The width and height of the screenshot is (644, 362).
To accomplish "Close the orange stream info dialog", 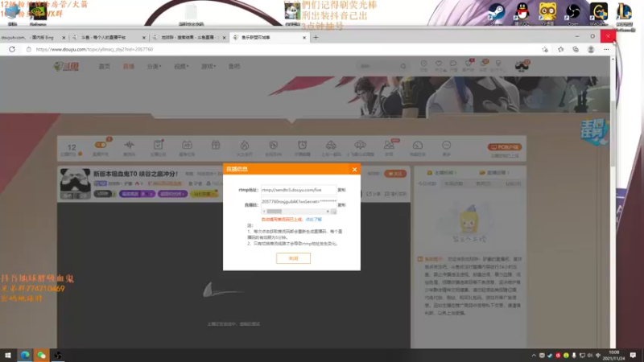I will pyautogui.click(x=354, y=169).
